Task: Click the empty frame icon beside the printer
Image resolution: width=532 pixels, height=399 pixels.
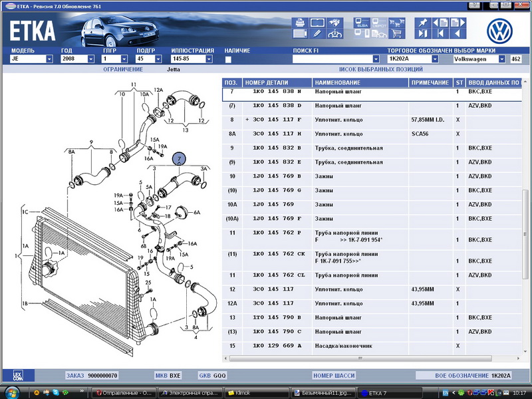Action: 317,23
